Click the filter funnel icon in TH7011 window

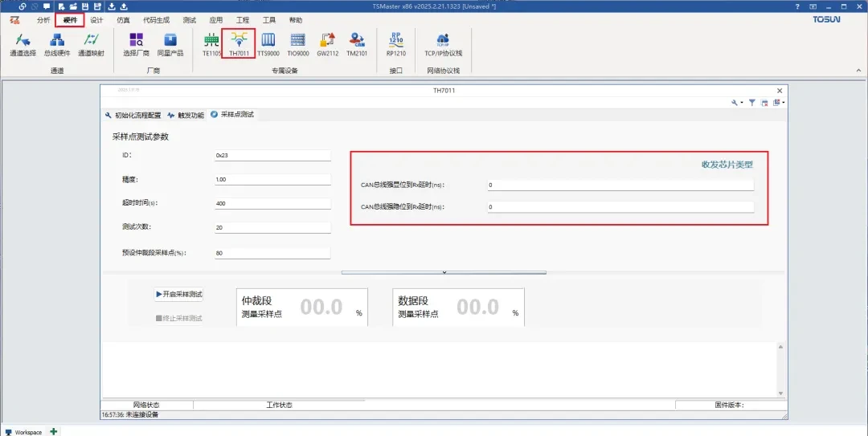click(752, 103)
